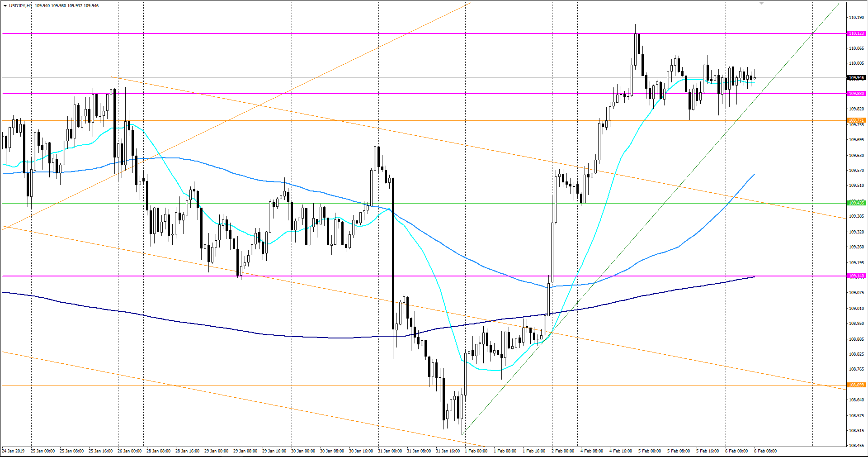The width and height of the screenshot is (868, 457).
Task: Click the 109.260 price scale label
Action: point(856,247)
